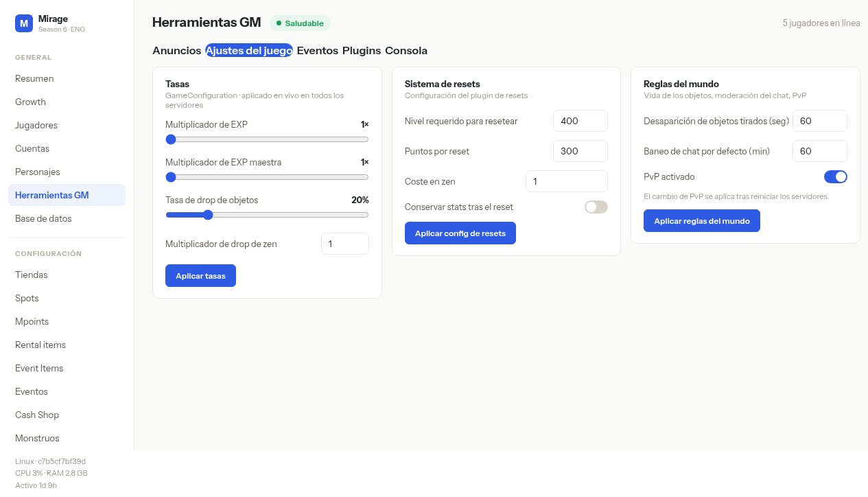Viewport: 868px width, 497px height.
Task: Go to the Consola tab
Action: pos(406,51)
